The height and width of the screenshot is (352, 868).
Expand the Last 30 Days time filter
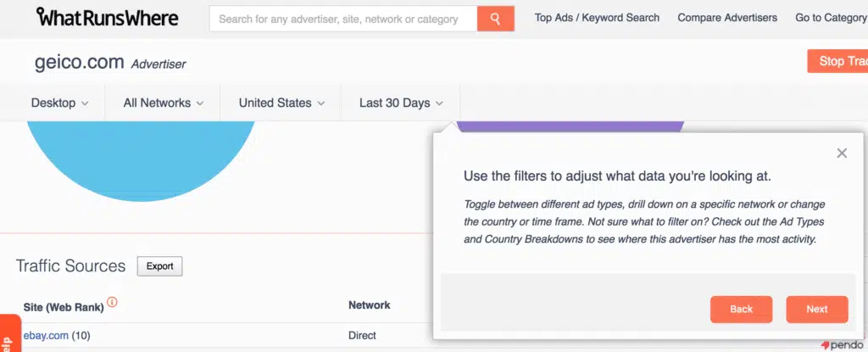[401, 103]
